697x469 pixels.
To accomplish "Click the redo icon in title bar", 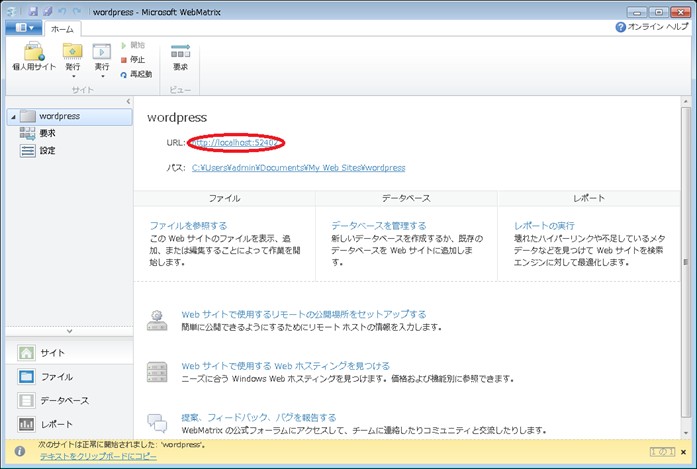I will [x=77, y=12].
